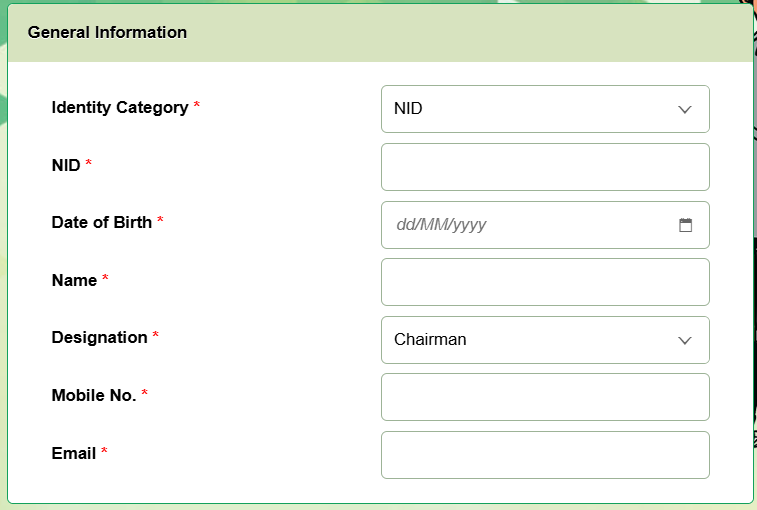Select the Mobile No. input field
Viewport: 757px width, 510px height.
click(x=545, y=397)
